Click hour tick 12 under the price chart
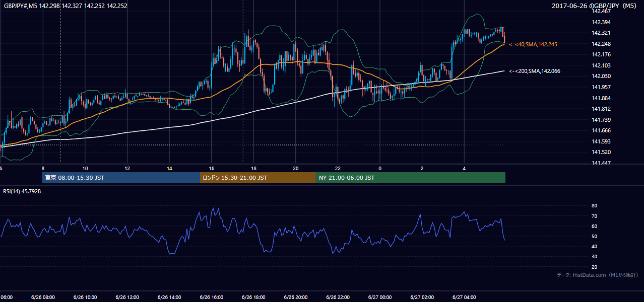644x302 pixels. [127, 168]
